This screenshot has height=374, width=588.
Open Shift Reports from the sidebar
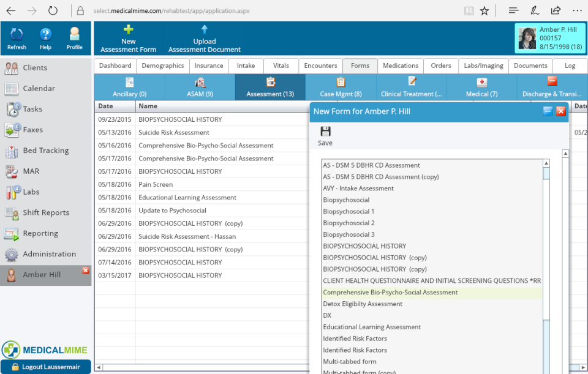[x=13, y=212]
